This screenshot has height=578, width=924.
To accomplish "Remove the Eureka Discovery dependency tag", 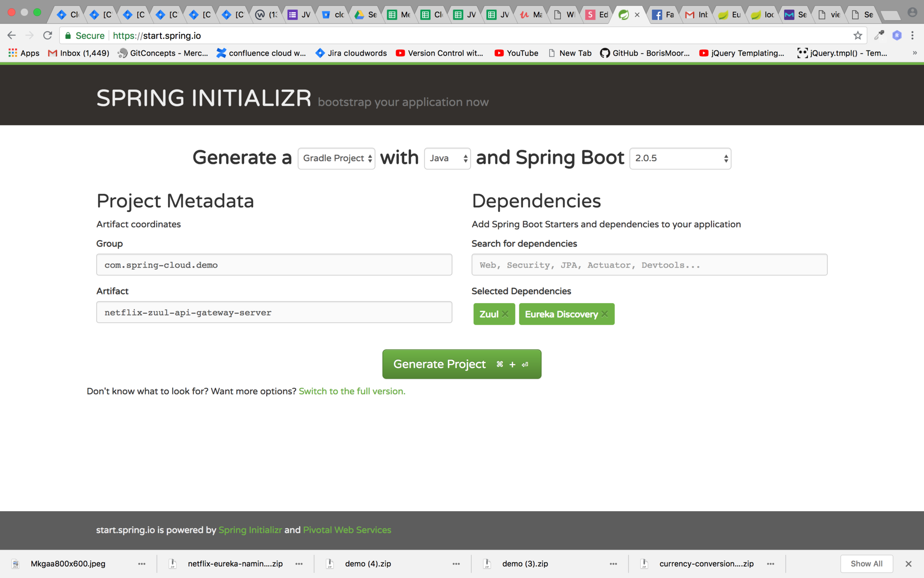I will [x=604, y=314].
